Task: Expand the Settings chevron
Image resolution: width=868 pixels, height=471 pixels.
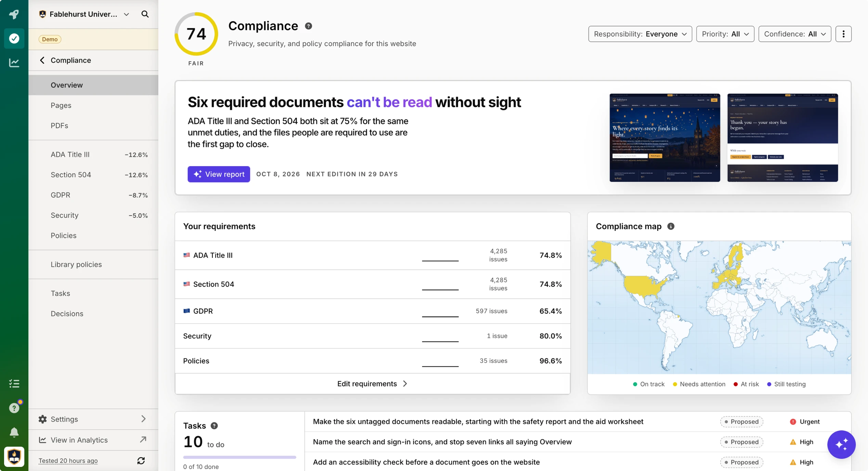Action: [x=143, y=419]
